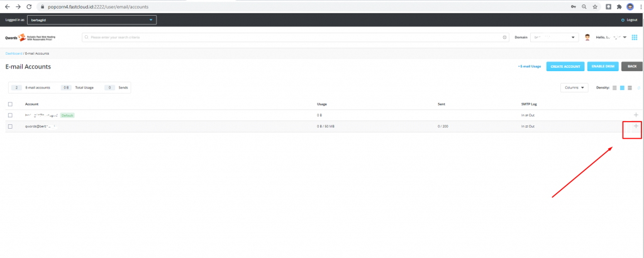Tick the select-all checkbox in the table header
644x258 pixels.
point(10,104)
